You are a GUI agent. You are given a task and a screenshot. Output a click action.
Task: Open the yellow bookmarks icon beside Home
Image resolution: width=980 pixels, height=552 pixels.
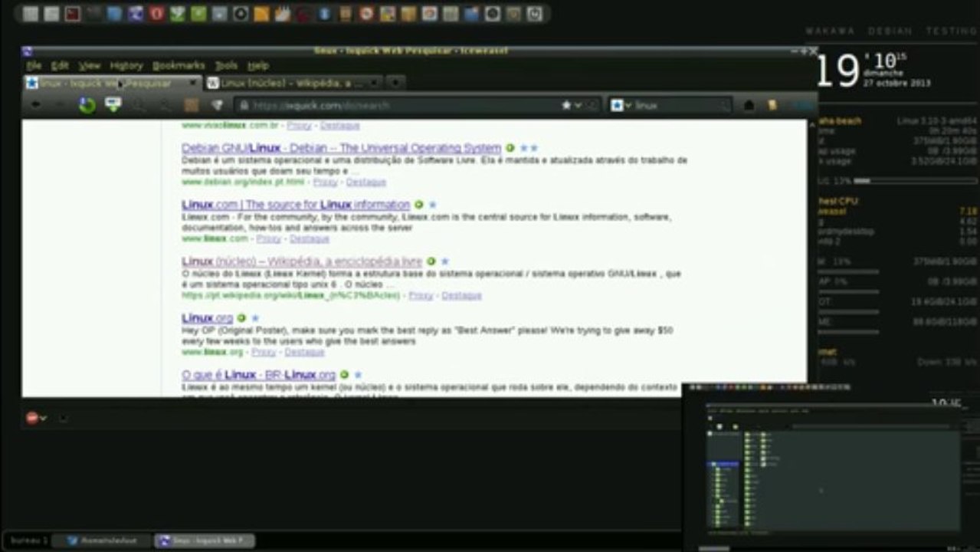point(772,105)
